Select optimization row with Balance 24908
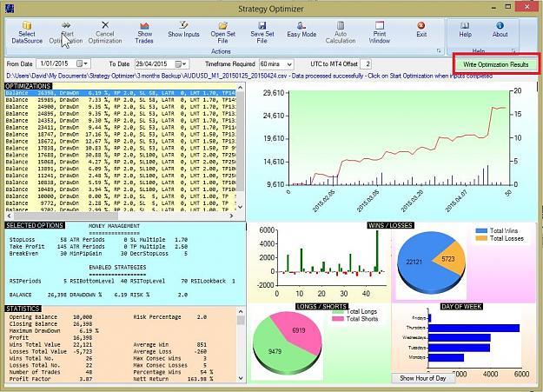The height and width of the screenshot is (392, 543). 120,107
